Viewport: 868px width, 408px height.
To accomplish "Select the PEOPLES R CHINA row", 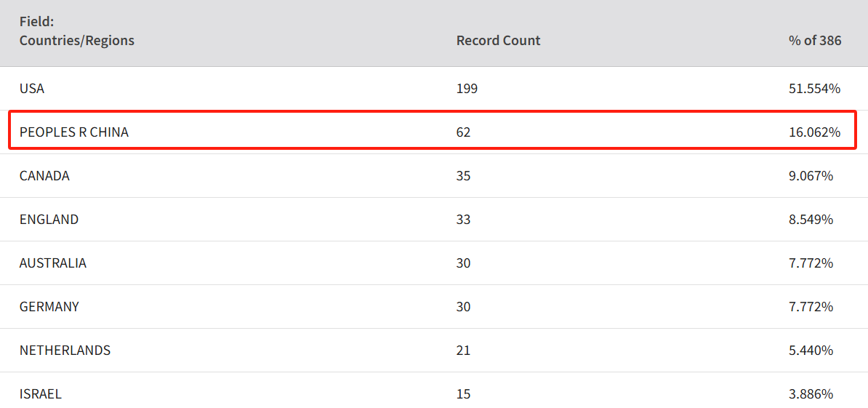I will (x=434, y=132).
